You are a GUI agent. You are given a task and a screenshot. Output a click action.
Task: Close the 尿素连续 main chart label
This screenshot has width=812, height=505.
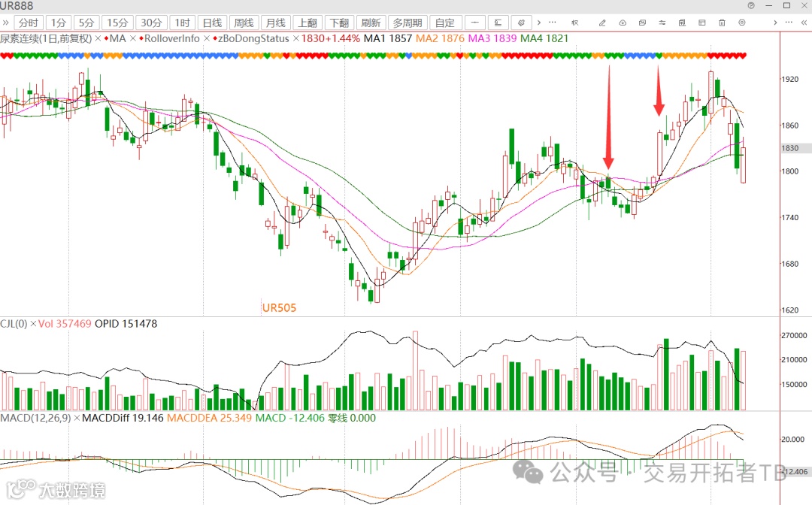(x=98, y=39)
